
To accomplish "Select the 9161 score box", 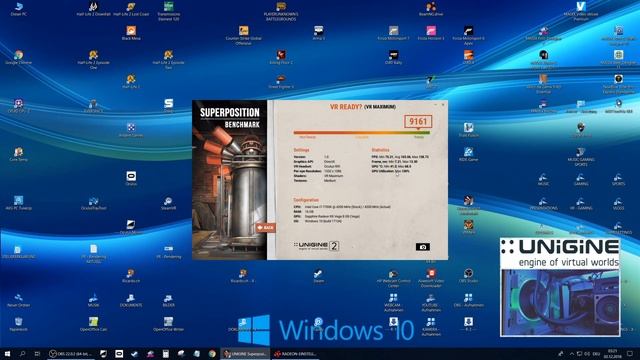I will pyautogui.click(x=418, y=121).
